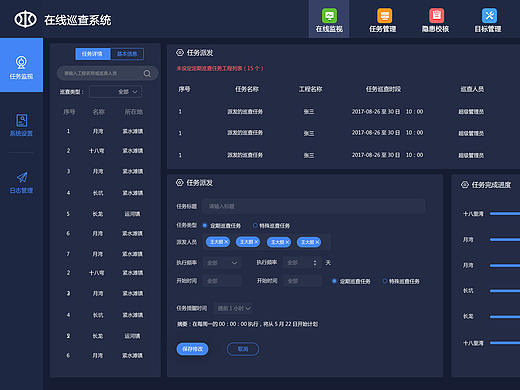Expand the 巡查类型 dropdown showing 全部

pyautogui.click(x=116, y=92)
